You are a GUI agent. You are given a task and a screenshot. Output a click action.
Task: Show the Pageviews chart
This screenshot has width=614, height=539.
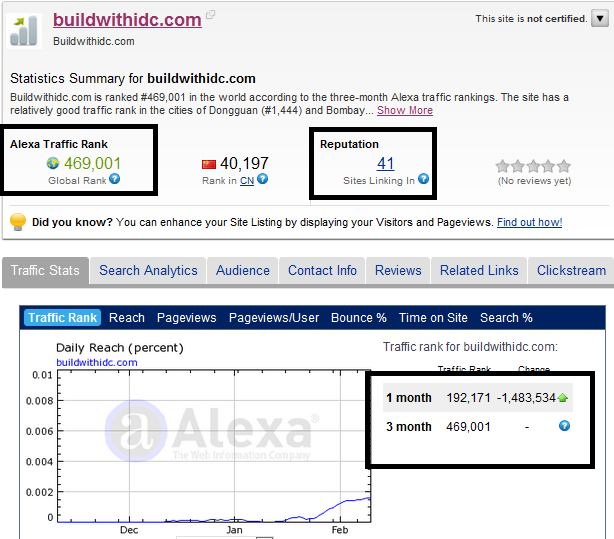[x=186, y=318]
